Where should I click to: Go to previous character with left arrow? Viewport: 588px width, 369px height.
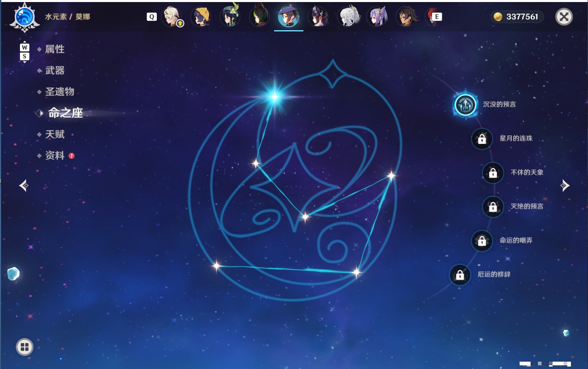point(24,186)
